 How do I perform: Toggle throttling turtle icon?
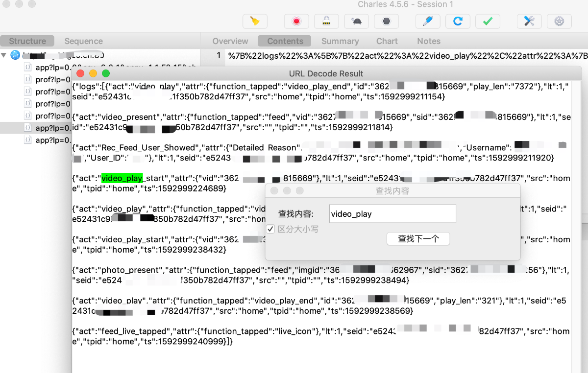pyautogui.click(x=356, y=22)
